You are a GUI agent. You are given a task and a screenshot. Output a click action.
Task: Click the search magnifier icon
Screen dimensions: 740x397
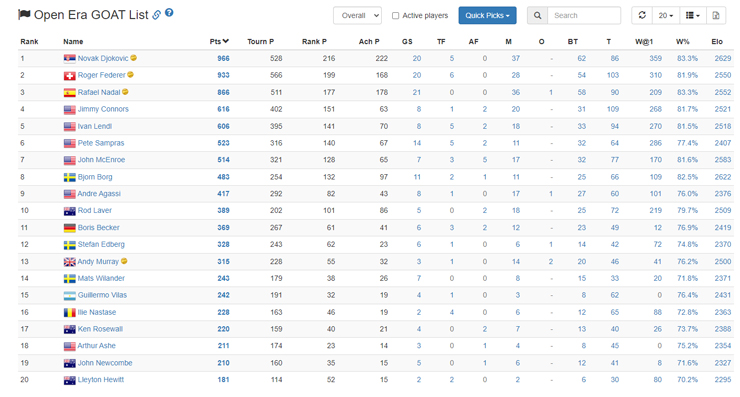click(538, 16)
